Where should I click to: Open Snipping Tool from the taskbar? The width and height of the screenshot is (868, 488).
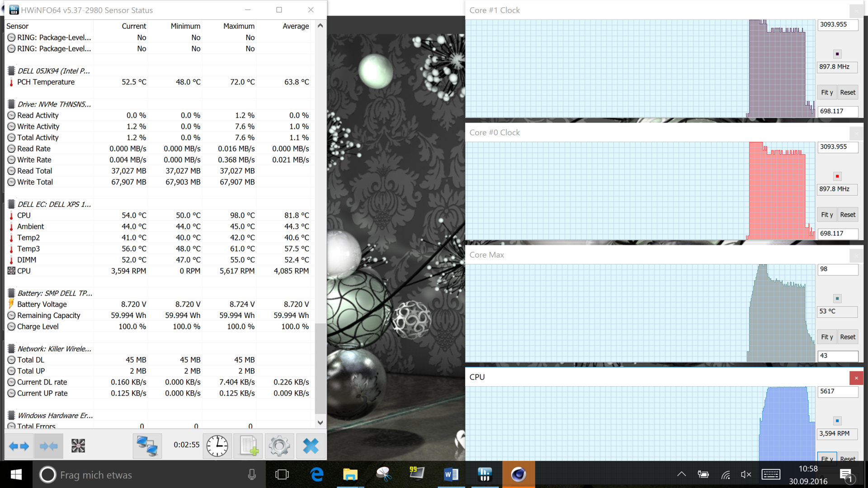pyautogui.click(x=384, y=474)
